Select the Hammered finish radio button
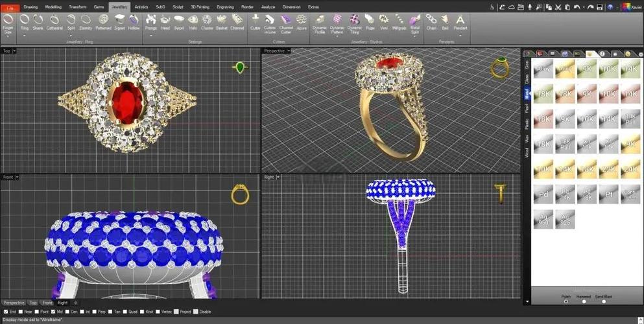Screen dimensions: 644x324 (584, 301)
